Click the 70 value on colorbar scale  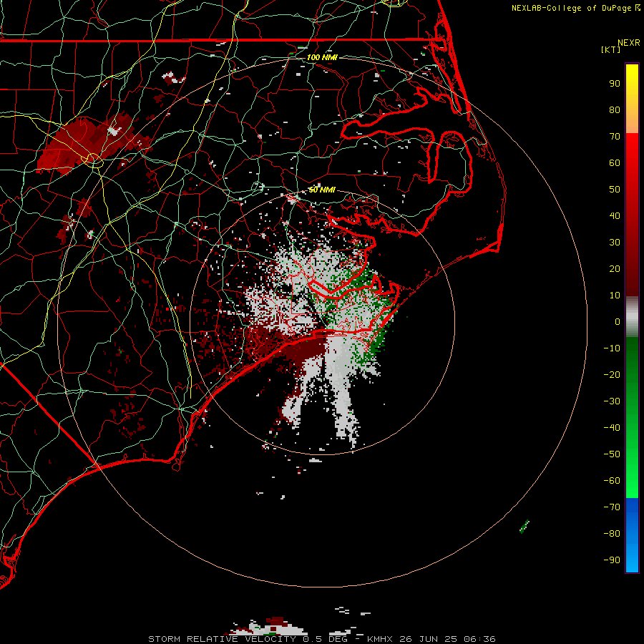[615, 137]
